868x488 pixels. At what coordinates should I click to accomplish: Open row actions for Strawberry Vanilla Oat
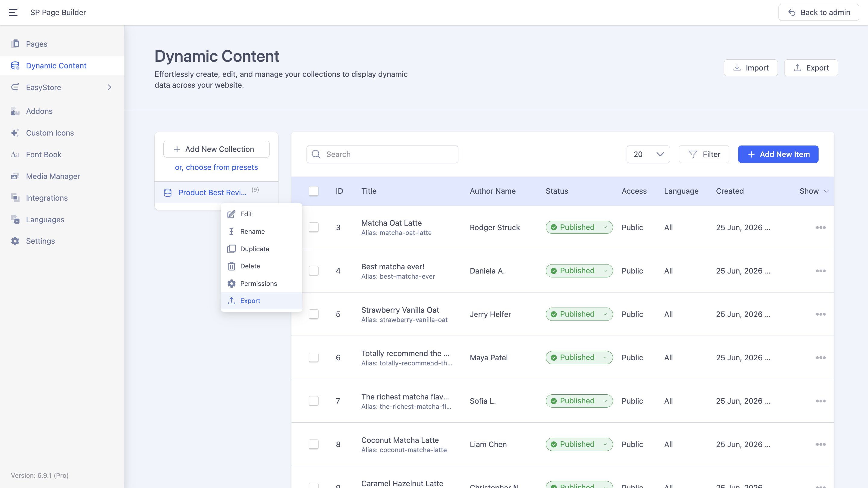(820, 314)
